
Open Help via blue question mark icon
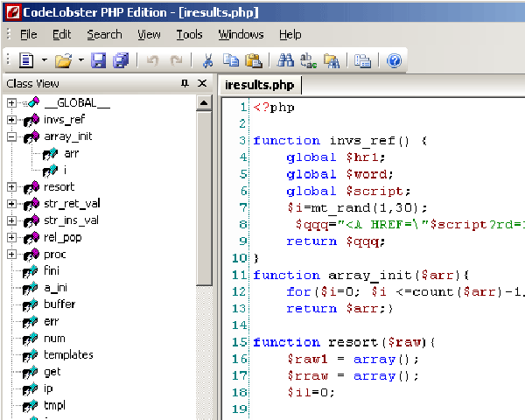(x=394, y=60)
